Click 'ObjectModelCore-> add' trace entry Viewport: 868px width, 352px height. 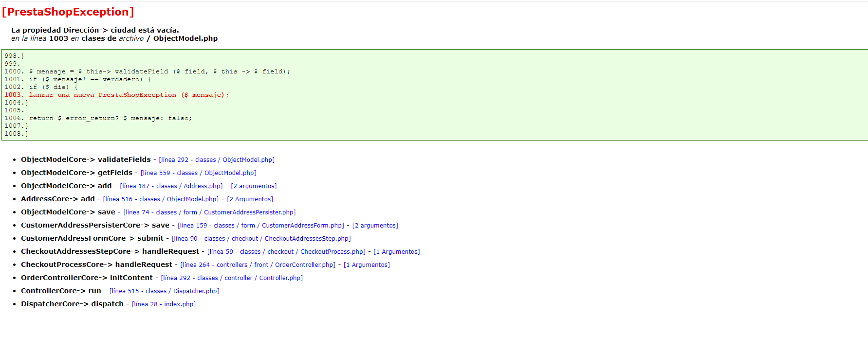66,186
